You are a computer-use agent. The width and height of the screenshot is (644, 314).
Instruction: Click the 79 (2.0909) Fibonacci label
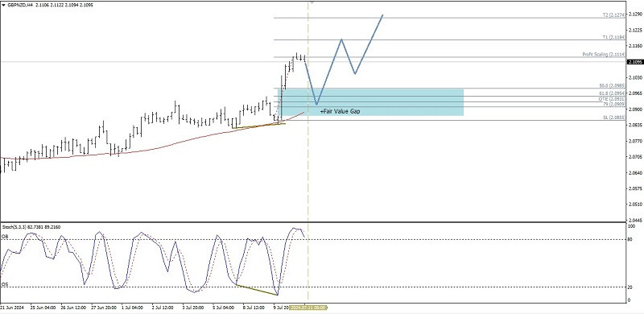(x=613, y=105)
